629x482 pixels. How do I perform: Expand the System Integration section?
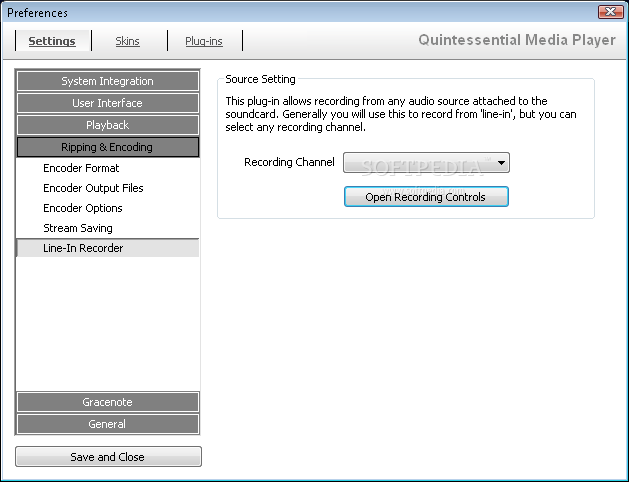[x=108, y=81]
